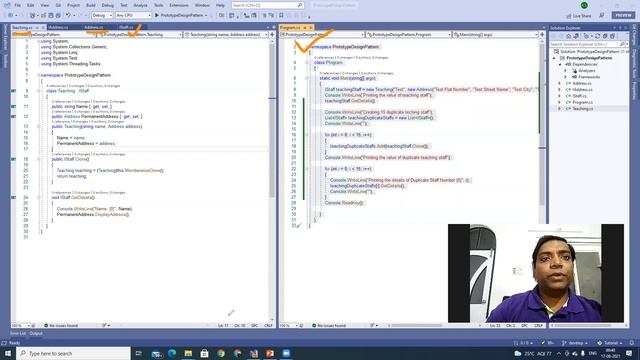This screenshot has height=360, width=640.
Task: Click the Search Solution Explorer field
Action: click(x=589, y=44)
